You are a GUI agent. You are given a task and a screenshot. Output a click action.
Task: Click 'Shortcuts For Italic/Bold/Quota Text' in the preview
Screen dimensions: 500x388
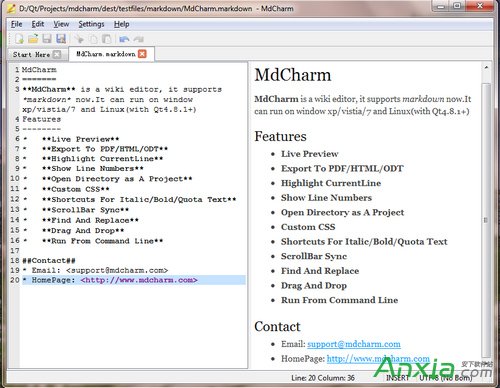coord(364,242)
